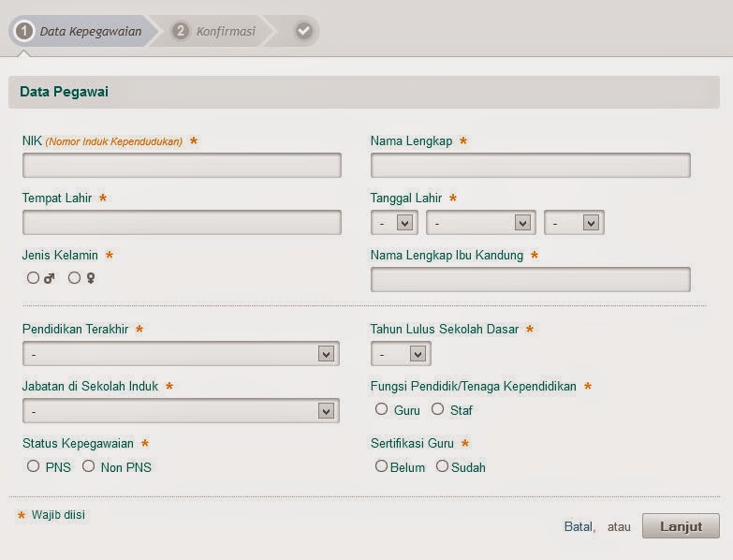Screen dimensions: 733x560
Task: Select Staf as educator function
Action: (438, 409)
